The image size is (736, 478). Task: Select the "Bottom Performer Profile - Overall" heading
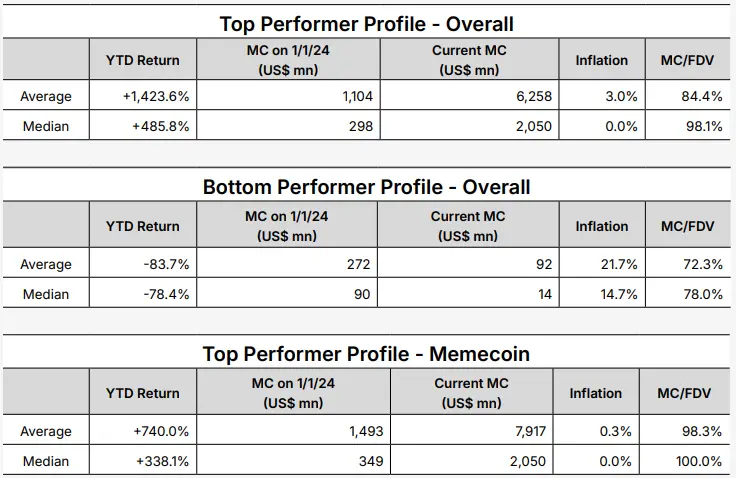[x=366, y=187]
